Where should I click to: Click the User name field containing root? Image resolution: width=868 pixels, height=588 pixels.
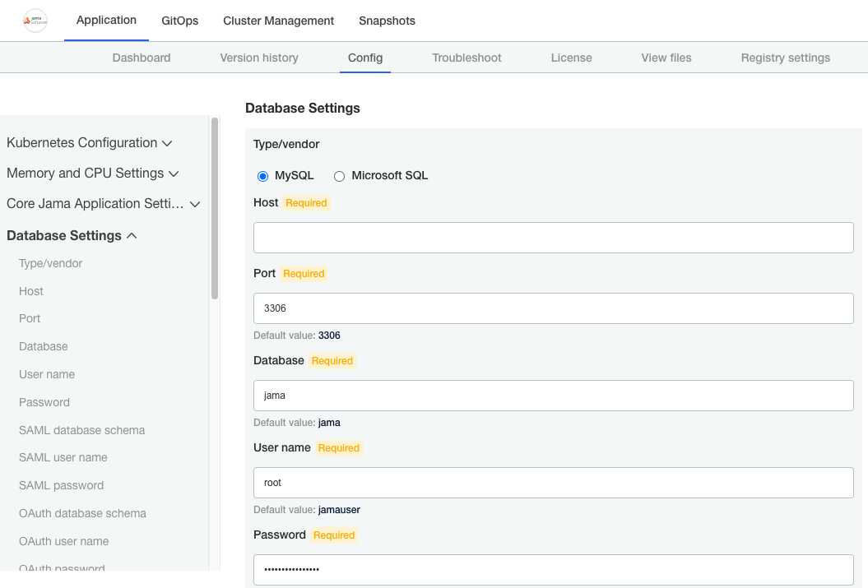554,483
